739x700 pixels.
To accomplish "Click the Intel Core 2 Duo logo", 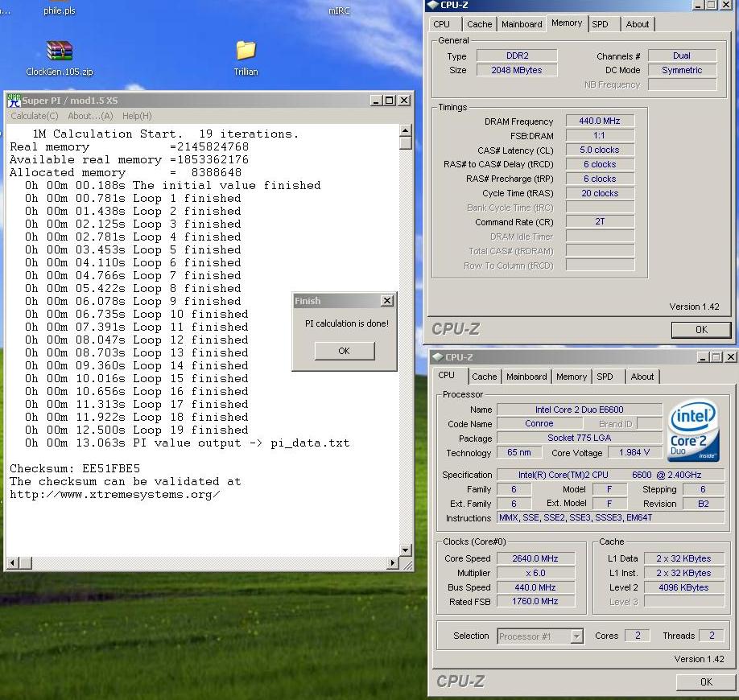I will tap(694, 430).
